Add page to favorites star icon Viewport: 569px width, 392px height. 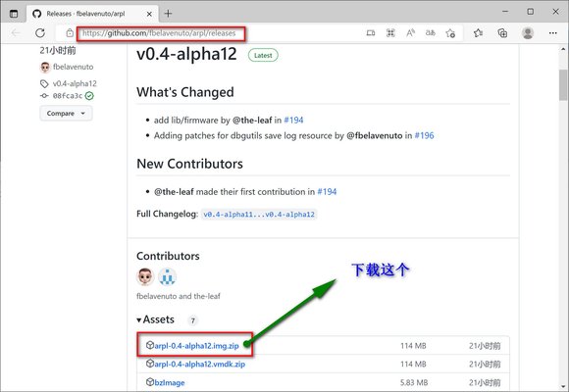[x=450, y=33]
